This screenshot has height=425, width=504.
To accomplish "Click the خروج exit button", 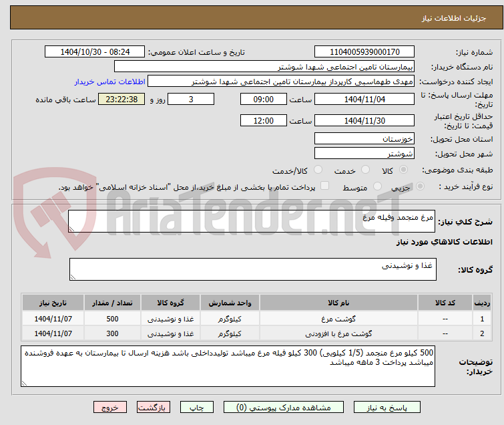I will click(x=110, y=408).
